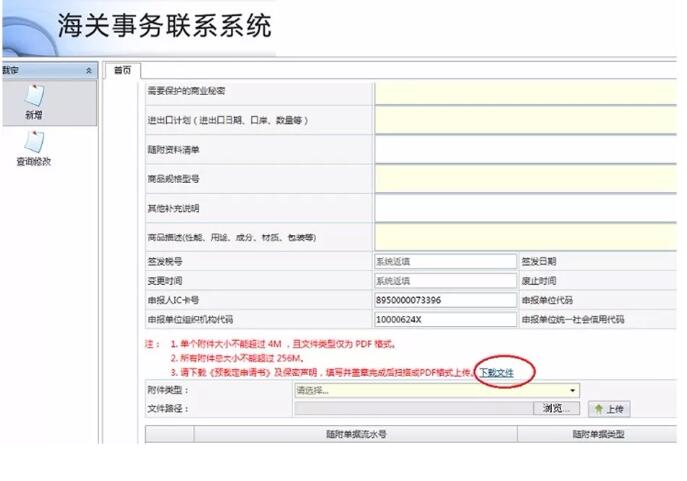The image size is (687, 481).
Task: Click the 上传 upload button
Action: [x=609, y=409]
